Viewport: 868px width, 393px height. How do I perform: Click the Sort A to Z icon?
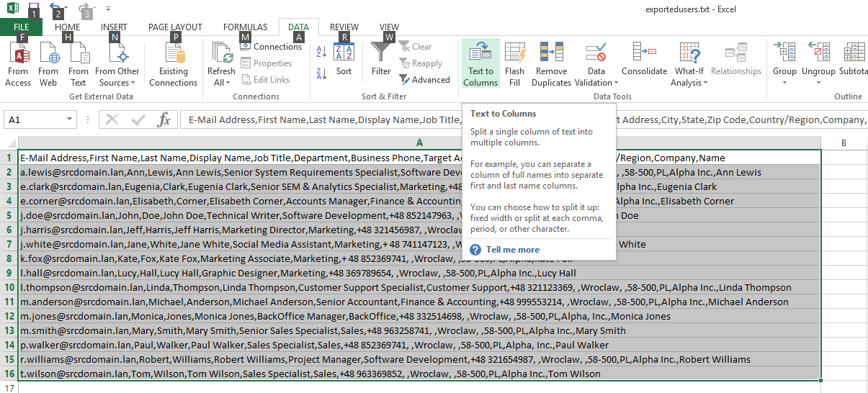point(321,52)
